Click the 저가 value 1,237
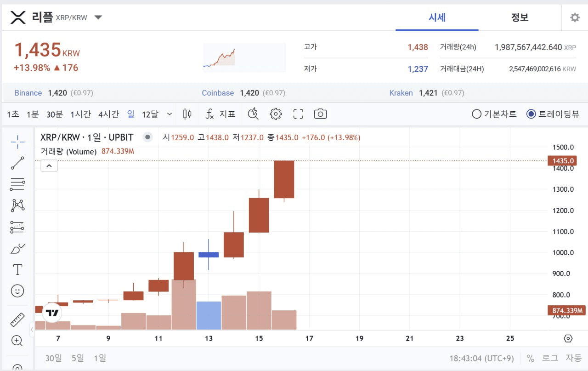This screenshot has width=588, height=371. tap(418, 69)
